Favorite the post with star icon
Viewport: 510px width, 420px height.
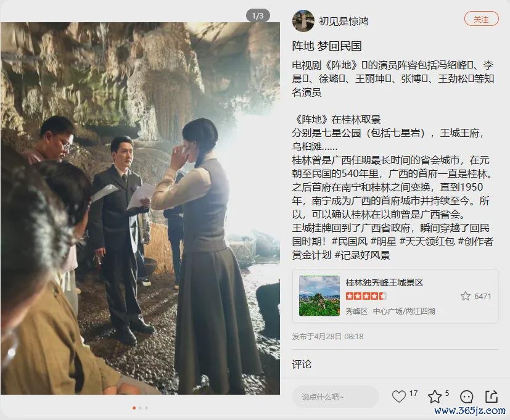point(435,397)
